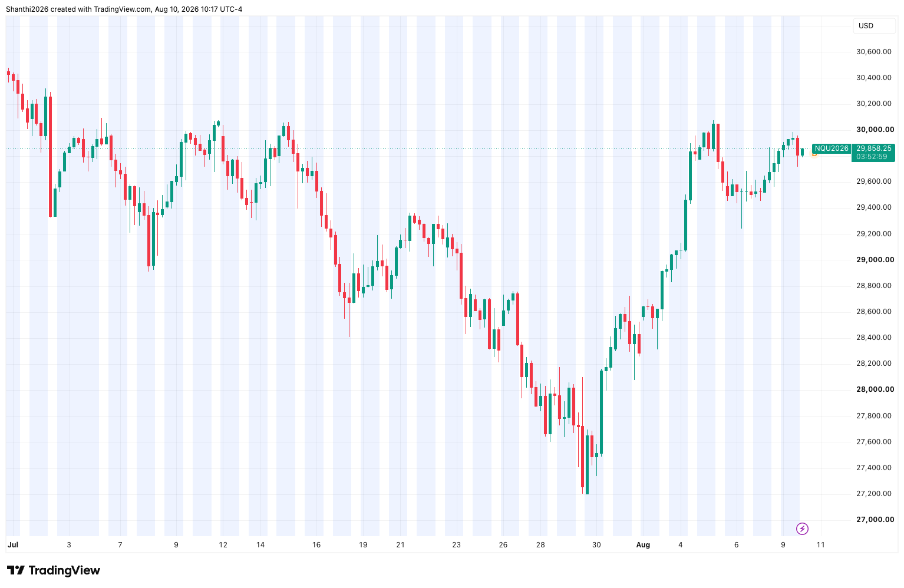Click the 03:52:59 countdown timer
This screenshot has height=588, width=904.
pos(872,157)
